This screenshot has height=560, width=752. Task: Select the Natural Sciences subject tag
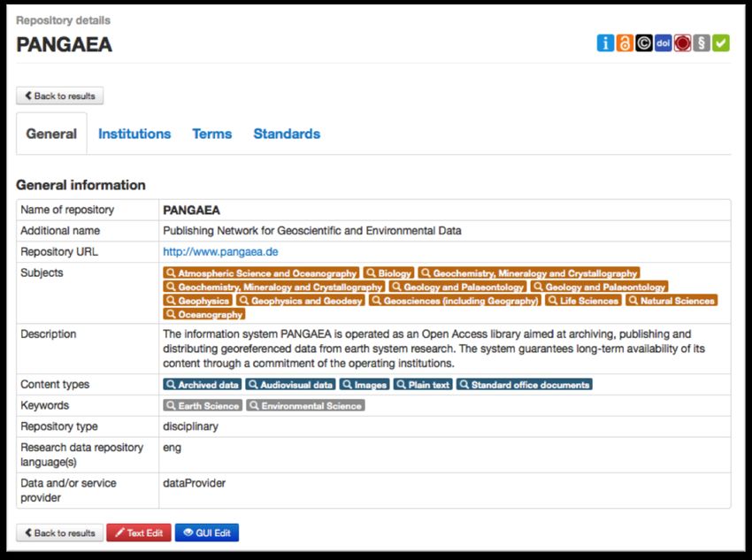671,301
